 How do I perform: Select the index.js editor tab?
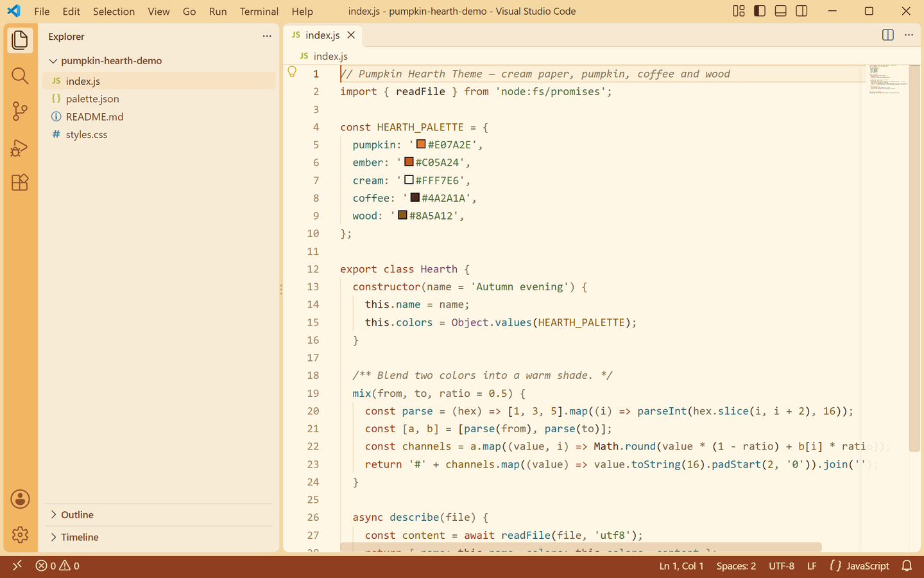point(323,35)
